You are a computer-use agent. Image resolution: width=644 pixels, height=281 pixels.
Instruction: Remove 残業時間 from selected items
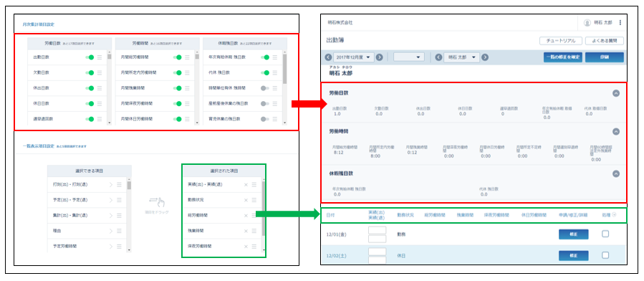pyautogui.click(x=246, y=231)
